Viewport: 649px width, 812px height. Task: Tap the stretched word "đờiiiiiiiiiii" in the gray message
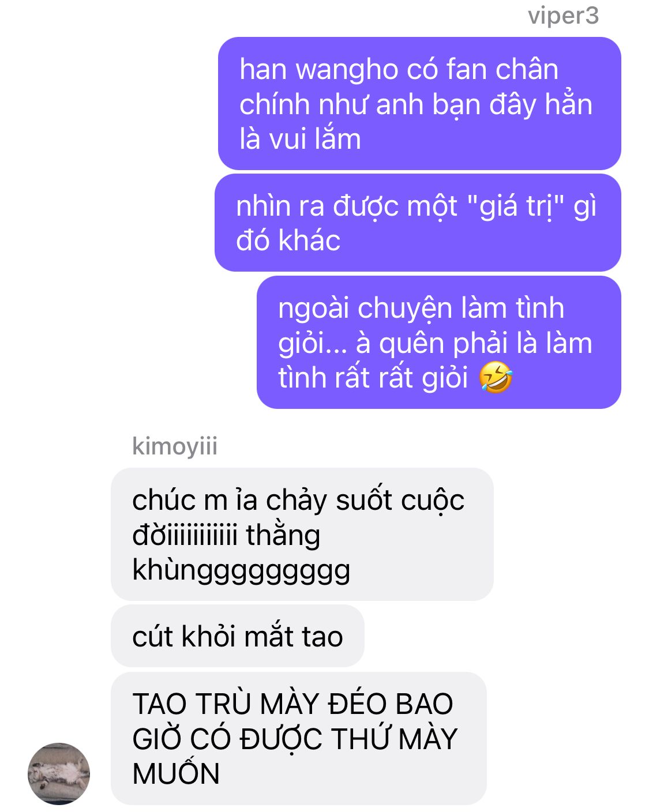[185, 535]
